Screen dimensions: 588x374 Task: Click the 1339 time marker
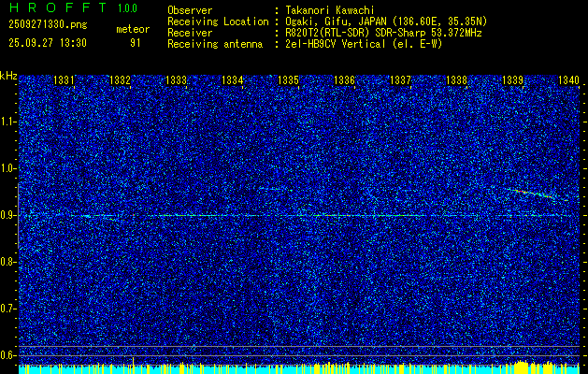coord(512,80)
